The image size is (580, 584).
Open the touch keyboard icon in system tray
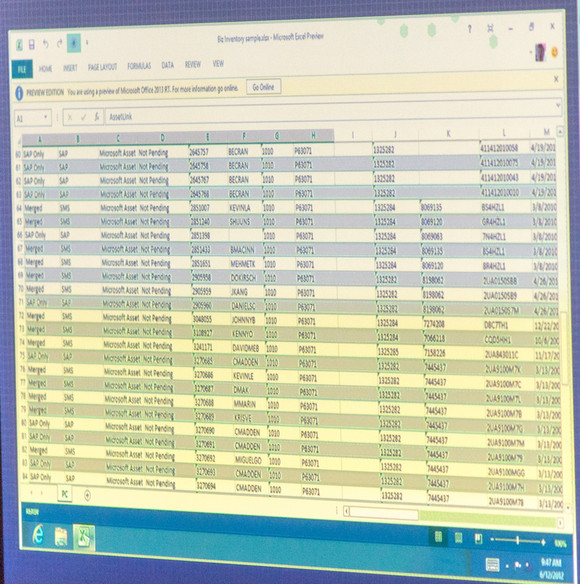(492, 564)
